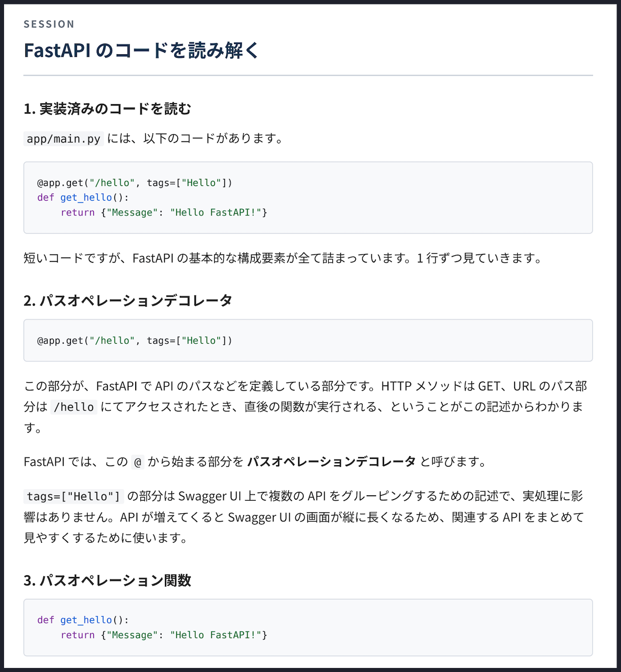Click heading "1. 実装済みのコードを読む"
The height and width of the screenshot is (672, 621).
pyautogui.click(x=107, y=109)
